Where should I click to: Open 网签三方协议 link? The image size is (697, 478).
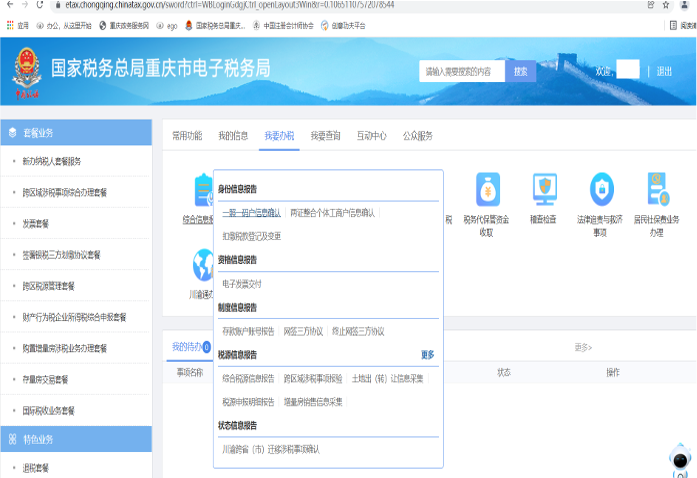[303, 331]
